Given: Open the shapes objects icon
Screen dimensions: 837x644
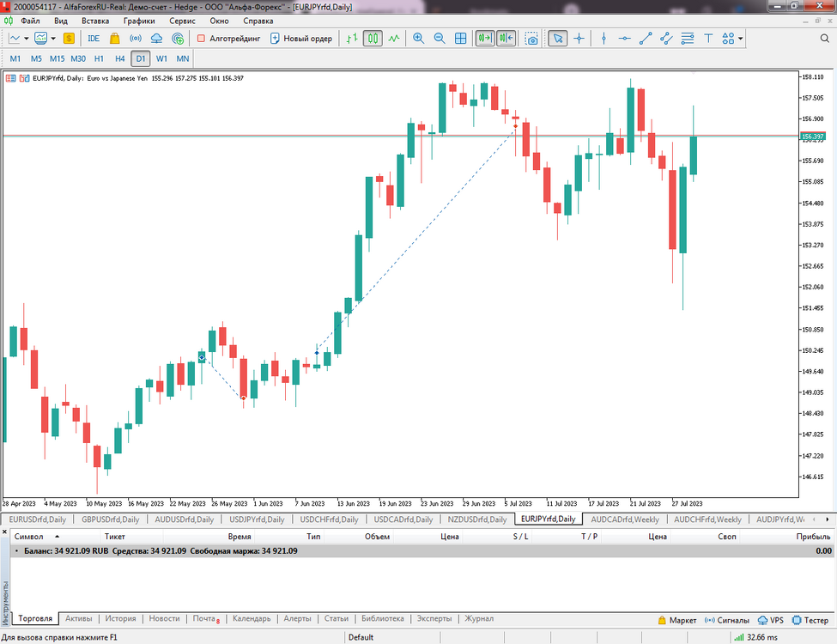Looking at the screenshot, I should click(728, 39).
